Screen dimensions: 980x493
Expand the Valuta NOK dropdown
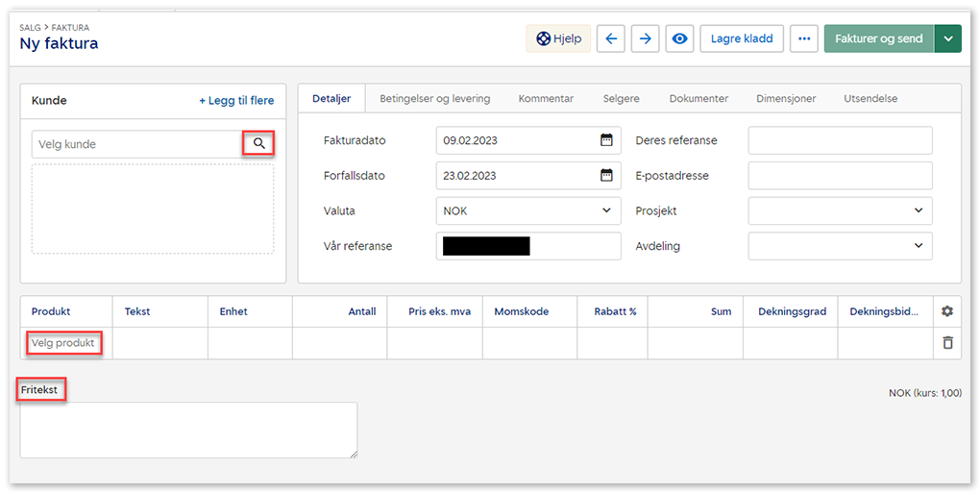(x=606, y=210)
